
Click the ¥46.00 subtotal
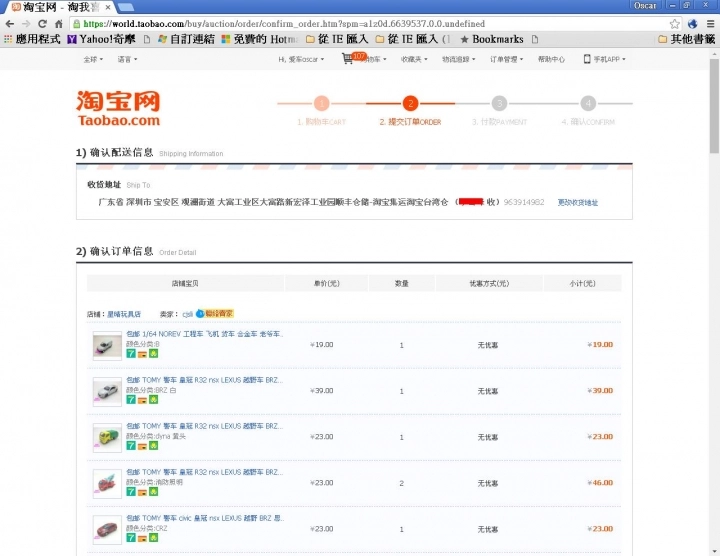tap(600, 483)
